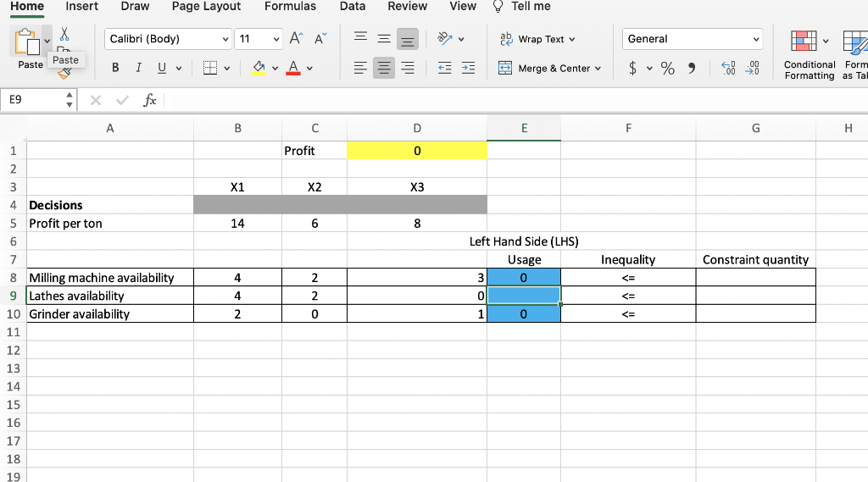The width and height of the screenshot is (868, 482).
Task: Open Conditional Formatting
Action: coord(809,55)
